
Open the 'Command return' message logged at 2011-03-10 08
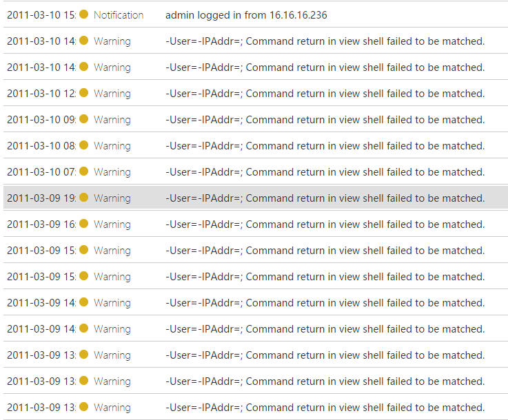[325, 146]
